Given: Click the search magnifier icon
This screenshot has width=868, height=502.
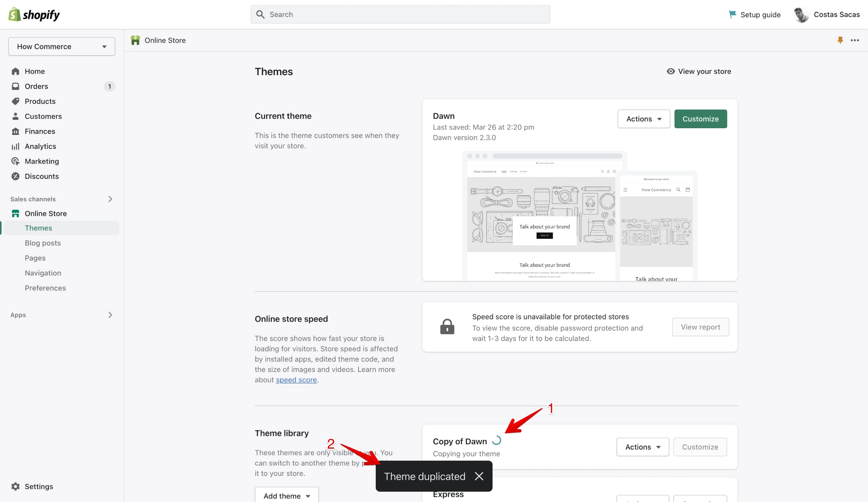Looking at the screenshot, I should (260, 14).
